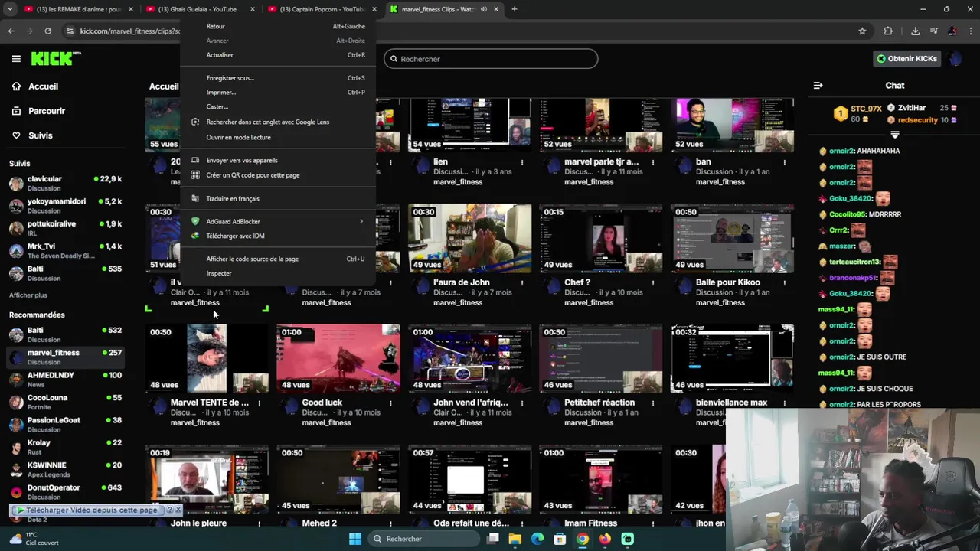The width and height of the screenshot is (980, 551).
Task: Select 'Inspecter' from the context menu
Action: [x=278, y=273]
